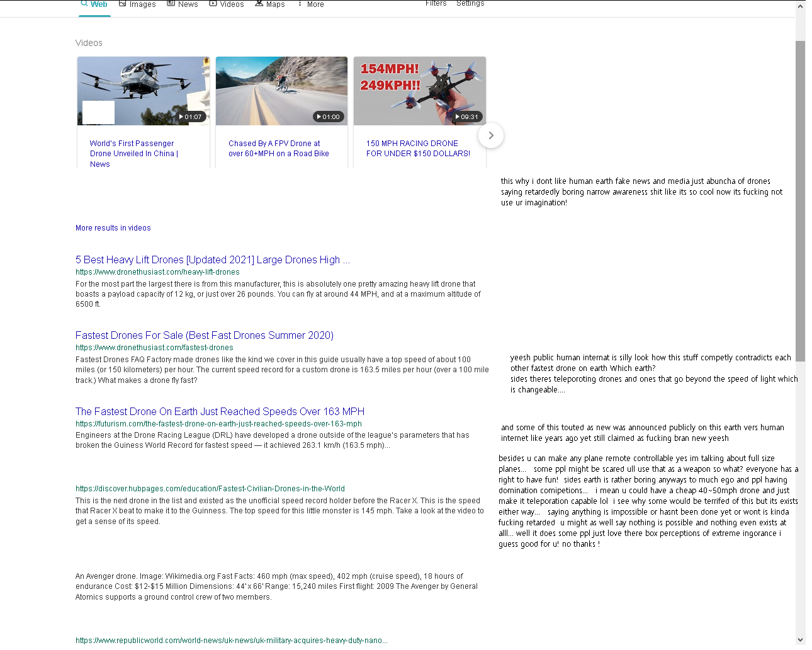This screenshot has height=650, width=812.
Task: Click the Avenger drone Fast Facts snippet
Action: pos(276,586)
